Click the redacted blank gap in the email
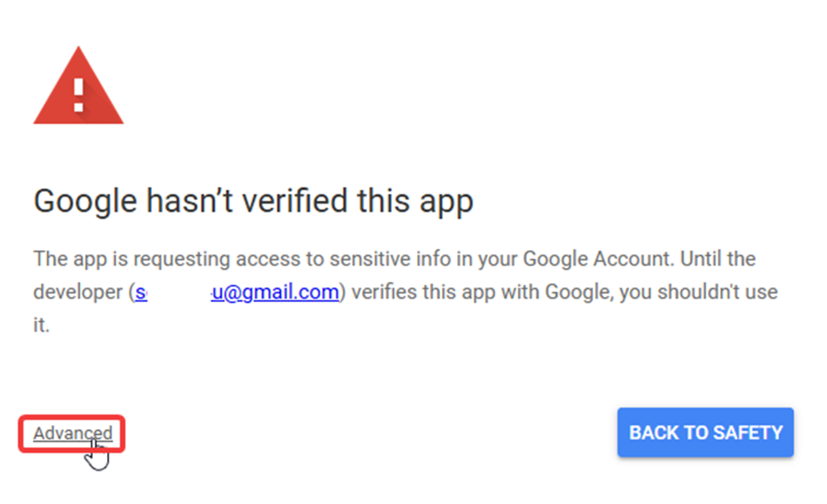The image size is (827, 504). tap(179, 292)
